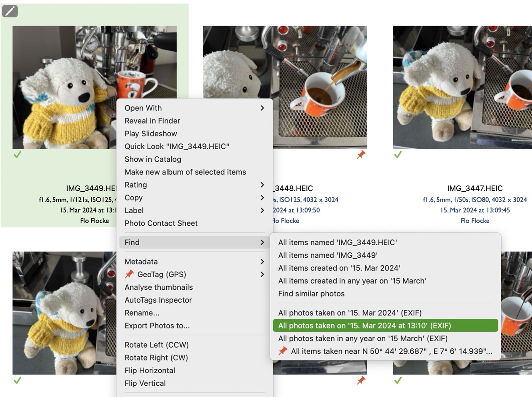Click the red GeoTag pin below IMG_3448
The height and width of the screenshot is (397, 532).
click(x=361, y=154)
